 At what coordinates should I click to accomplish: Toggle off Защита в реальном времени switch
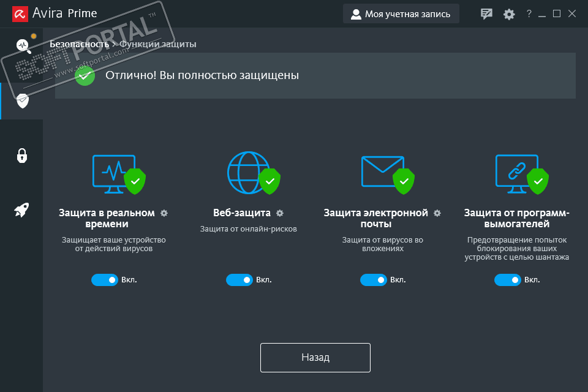(x=105, y=280)
